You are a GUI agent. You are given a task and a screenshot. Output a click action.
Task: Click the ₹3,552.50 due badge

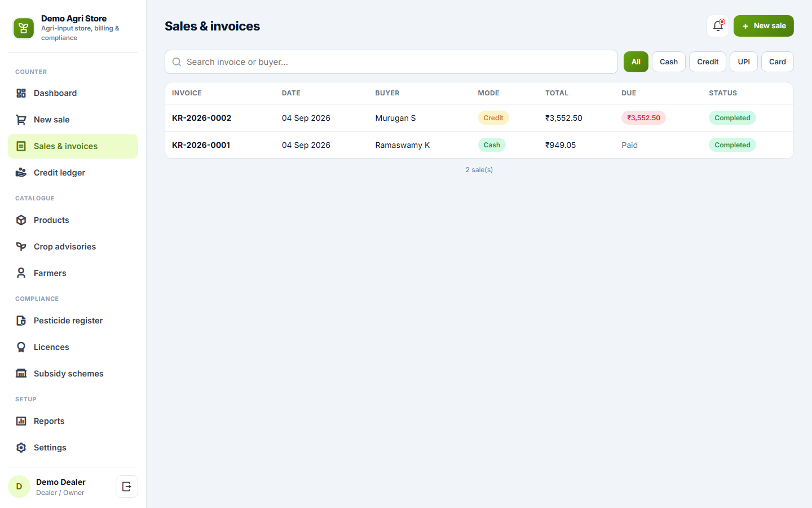coord(644,118)
